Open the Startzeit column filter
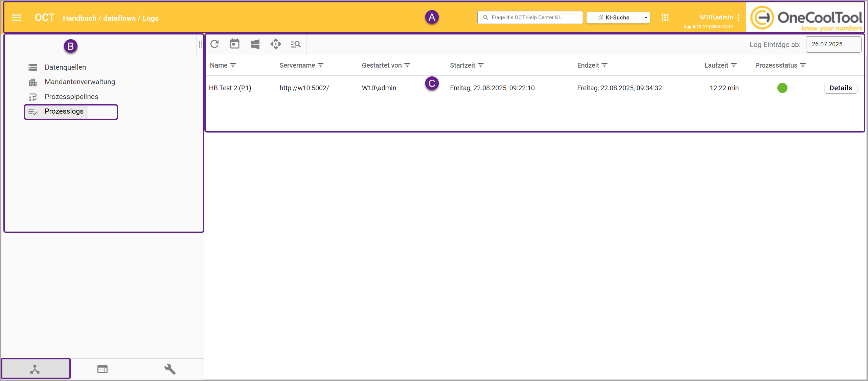The height and width of the screenshot is (381, 868). coord(481,65)
